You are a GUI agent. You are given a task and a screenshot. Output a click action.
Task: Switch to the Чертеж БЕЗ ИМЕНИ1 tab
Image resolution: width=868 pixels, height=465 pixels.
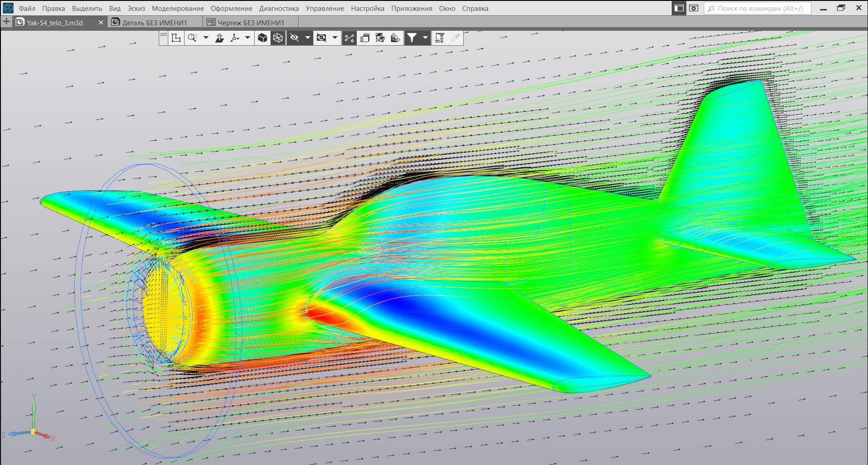click(x=251, y=23)
